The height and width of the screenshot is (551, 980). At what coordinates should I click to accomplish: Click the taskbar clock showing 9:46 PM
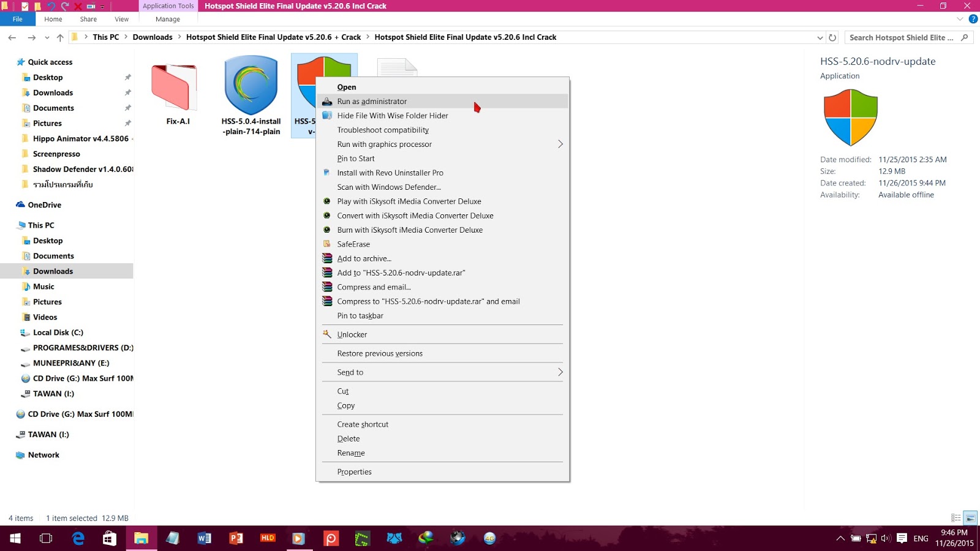pos(954,538)
